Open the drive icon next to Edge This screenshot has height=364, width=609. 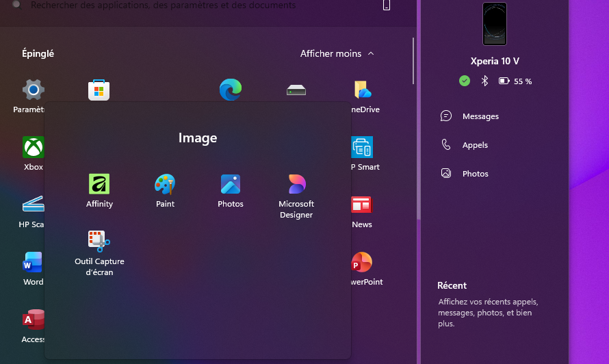(x=296, y=90)
